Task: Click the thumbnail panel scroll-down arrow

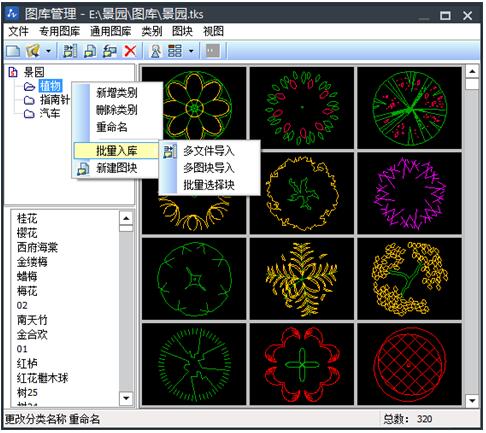Action: [472, 400]
